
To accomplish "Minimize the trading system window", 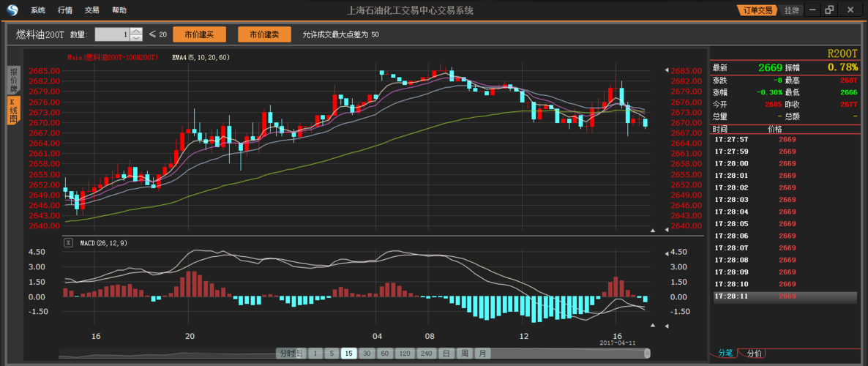I will (x=812, y=10).
